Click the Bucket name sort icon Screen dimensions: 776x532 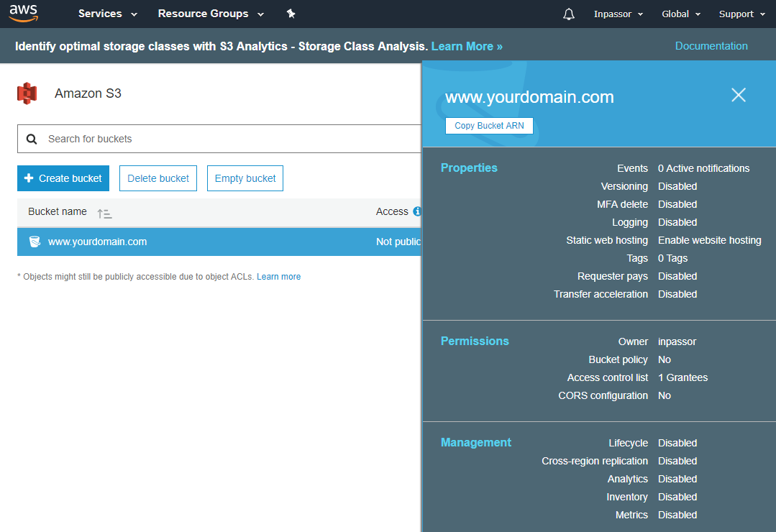coord(104,214)
